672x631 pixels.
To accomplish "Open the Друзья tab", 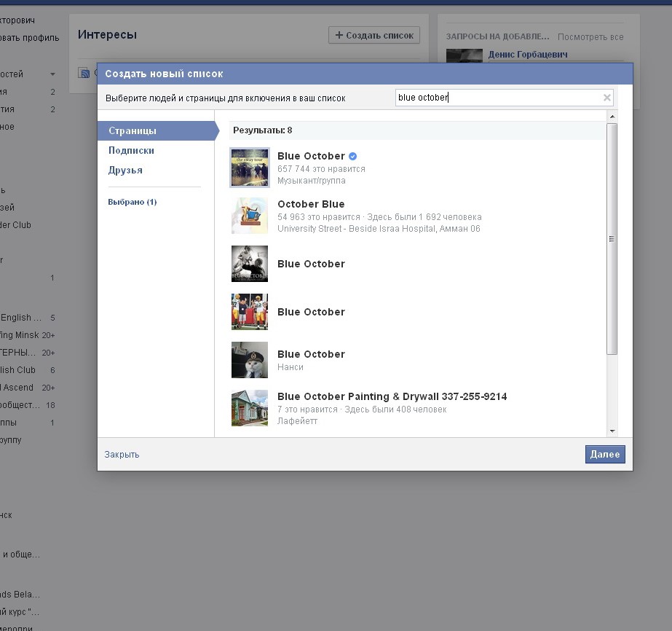I will point(125,171).
